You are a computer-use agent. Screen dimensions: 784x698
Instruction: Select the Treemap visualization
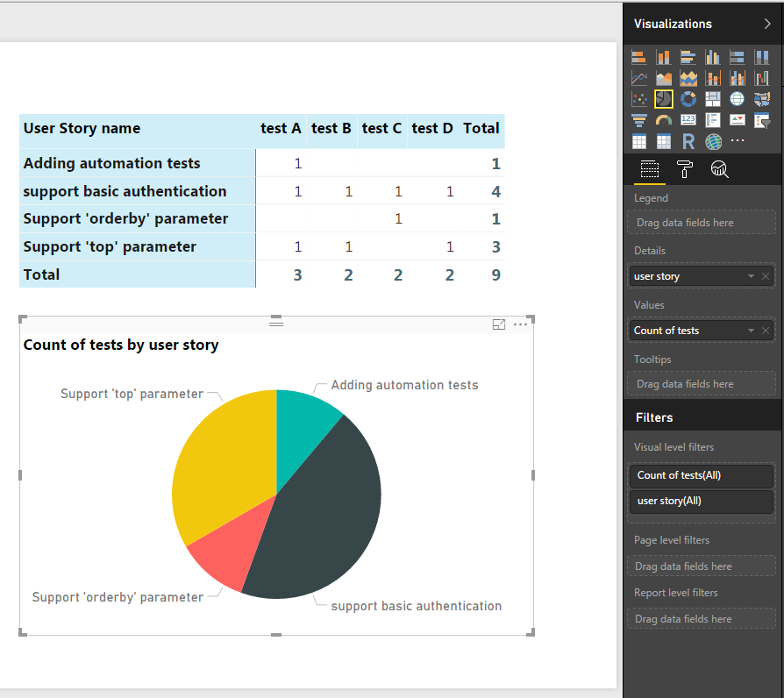pyautogui.click(x=713, y=99)
